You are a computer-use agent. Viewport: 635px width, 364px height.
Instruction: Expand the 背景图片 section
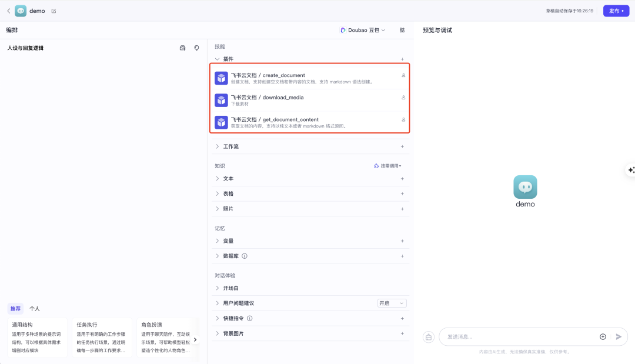218,333
